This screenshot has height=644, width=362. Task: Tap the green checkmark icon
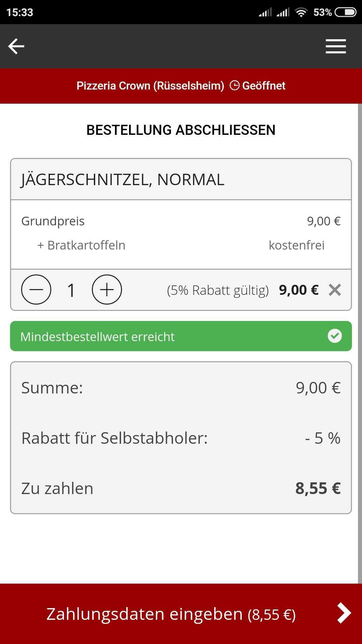click(x=335, y=336)
